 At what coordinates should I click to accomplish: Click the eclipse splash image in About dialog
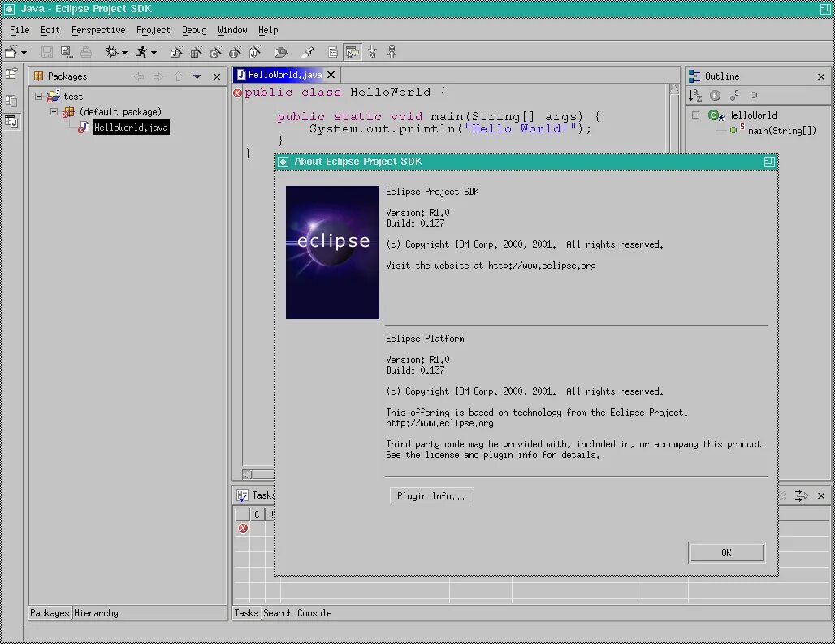click(332, 253)
